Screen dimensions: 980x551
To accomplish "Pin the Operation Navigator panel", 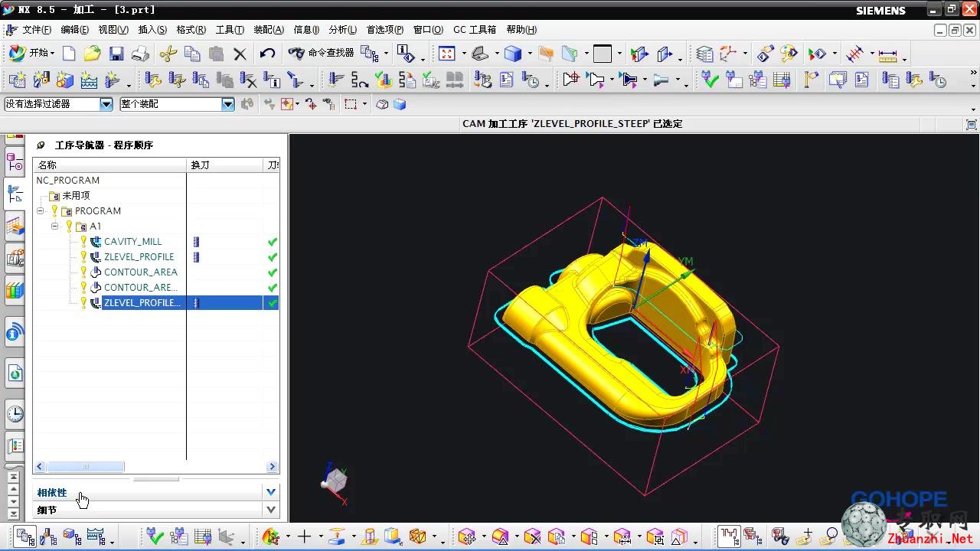I will pos(41,145).
